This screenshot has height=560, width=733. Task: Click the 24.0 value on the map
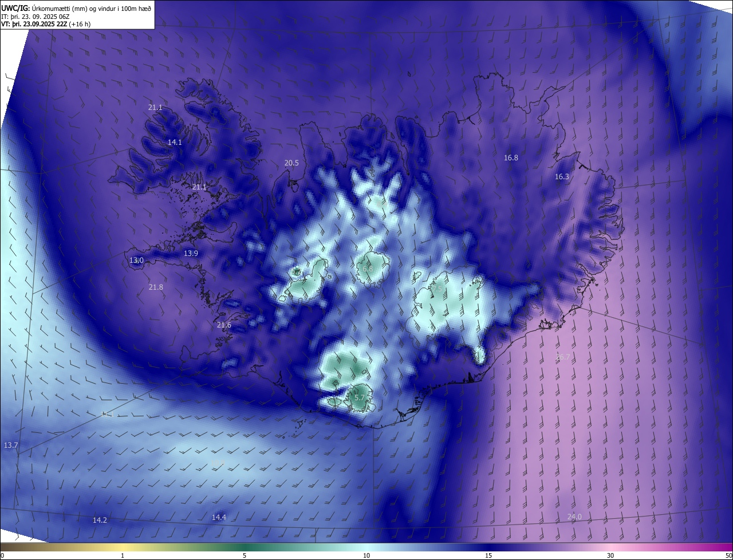(x=574, y=517)
